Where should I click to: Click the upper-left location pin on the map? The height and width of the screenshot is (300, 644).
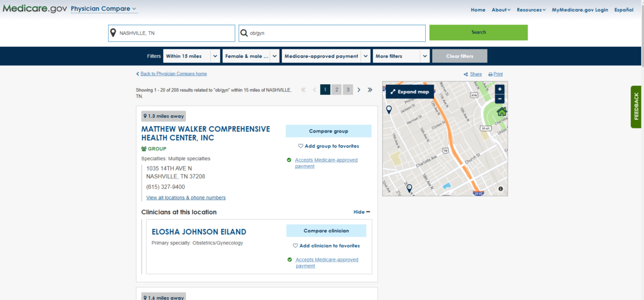click(x=389, y=110)
